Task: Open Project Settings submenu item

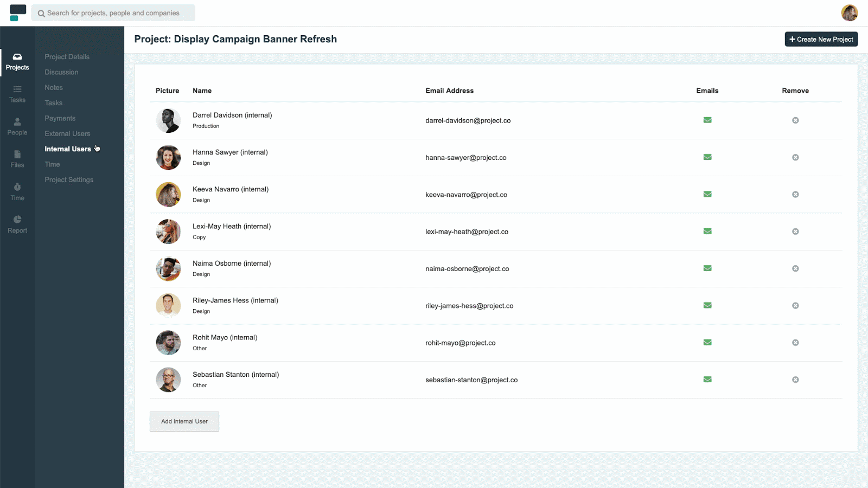Action: (69, 180)
